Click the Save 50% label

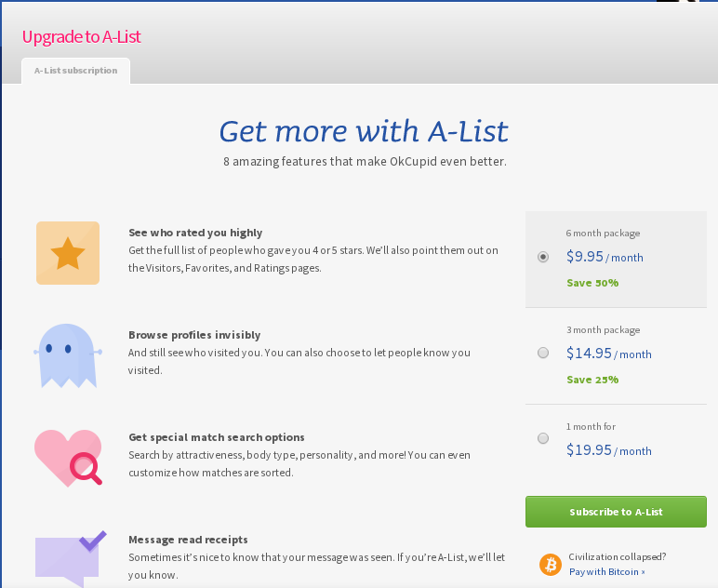coord(592,283)
